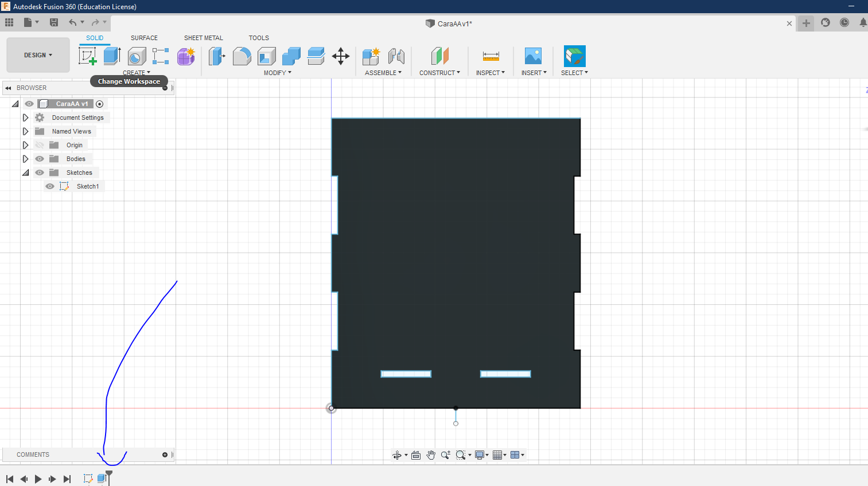Hide Sketch1 using its eye icon

click(50, 186)
